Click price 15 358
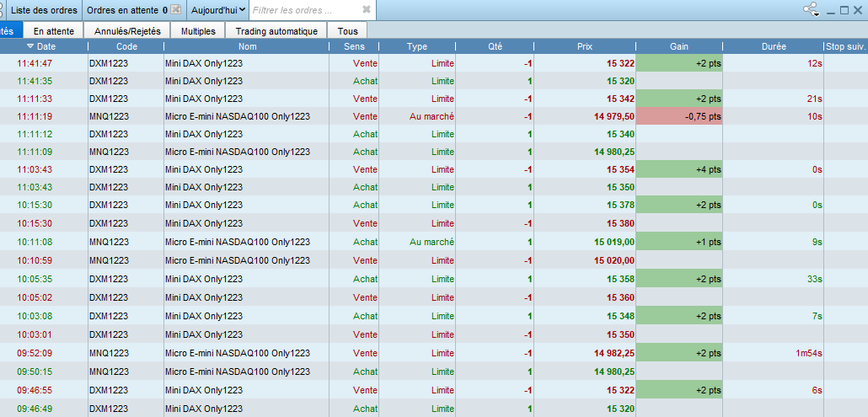The height and width of the screenshot is (417, 868). pos(620,279)
